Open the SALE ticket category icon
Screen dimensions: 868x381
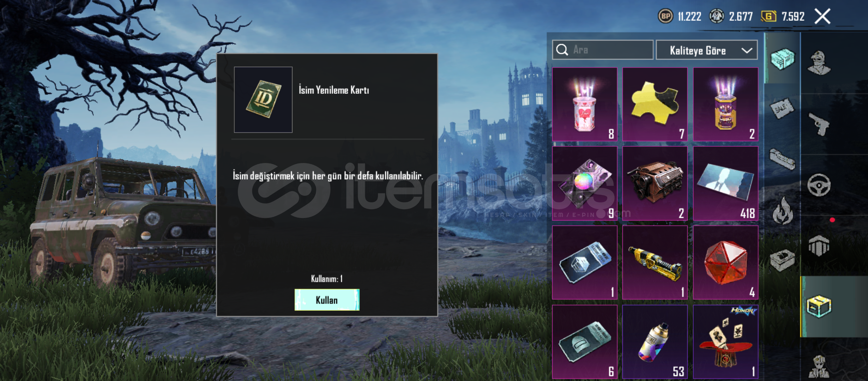coord(782,109)
